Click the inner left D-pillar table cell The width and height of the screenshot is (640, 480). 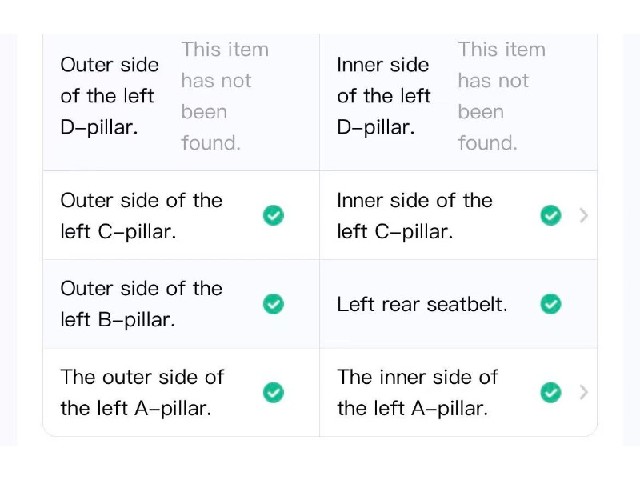point(458,102)
